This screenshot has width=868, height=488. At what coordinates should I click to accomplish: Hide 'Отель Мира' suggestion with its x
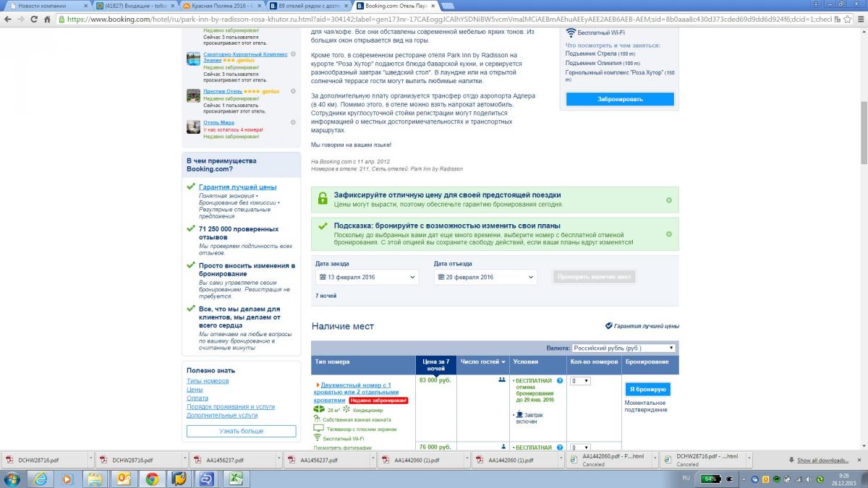click(293, 122)
